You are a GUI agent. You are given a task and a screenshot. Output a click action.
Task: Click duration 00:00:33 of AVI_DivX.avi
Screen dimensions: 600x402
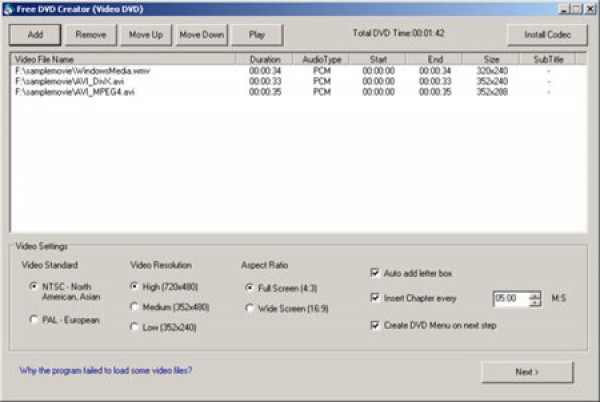(x=265, y=81)
